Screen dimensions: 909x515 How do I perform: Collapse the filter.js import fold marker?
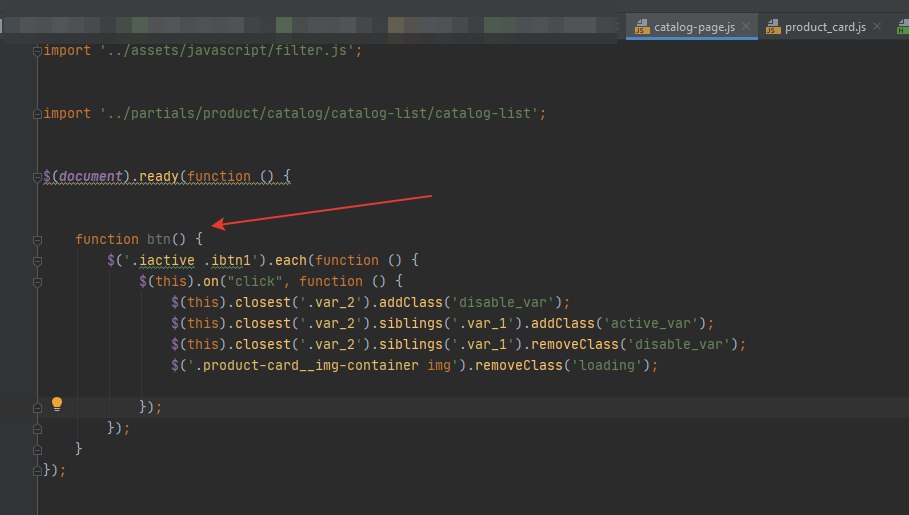[37, 51]
